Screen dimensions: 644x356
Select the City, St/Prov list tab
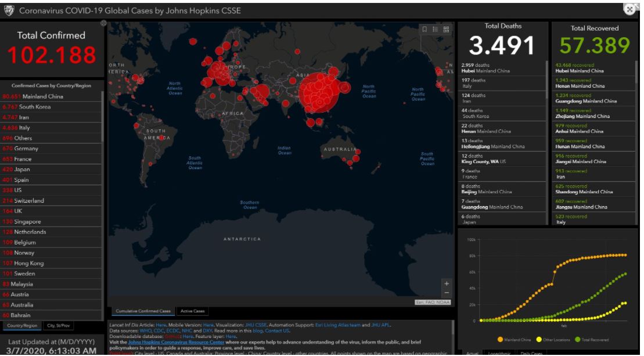click(58, 326)
